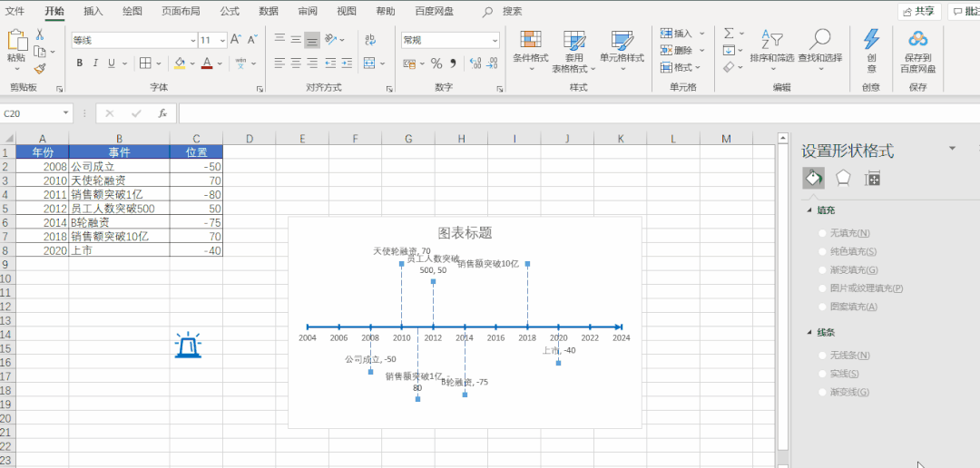Expand the Name Box dropdown arrow

(x=66, y=113)
